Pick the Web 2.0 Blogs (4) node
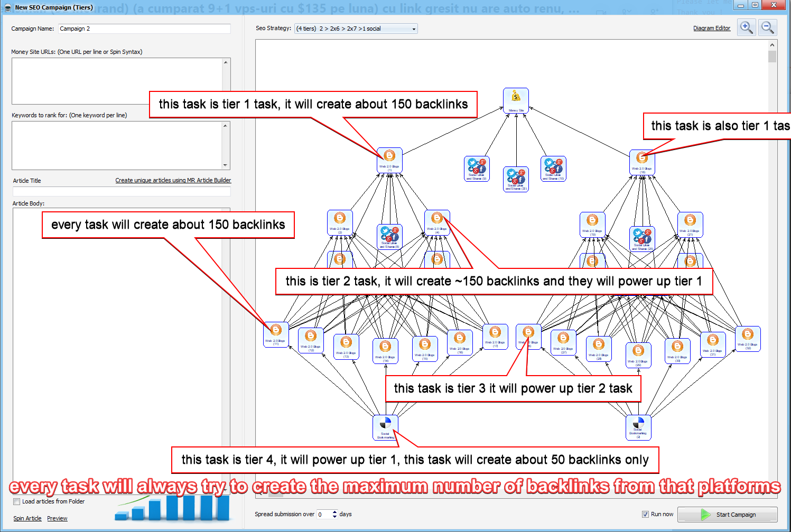 click(x=437, y=222)
